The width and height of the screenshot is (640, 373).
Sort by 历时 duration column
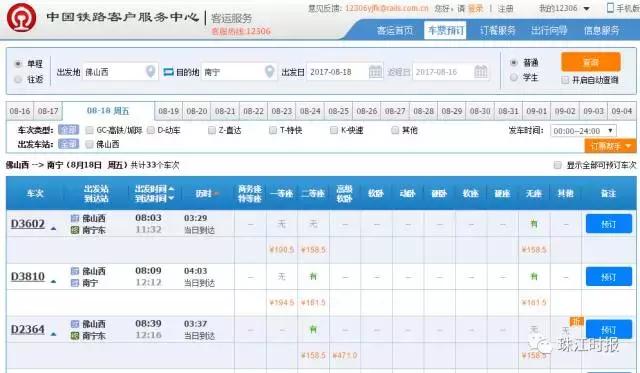[206, 194]
